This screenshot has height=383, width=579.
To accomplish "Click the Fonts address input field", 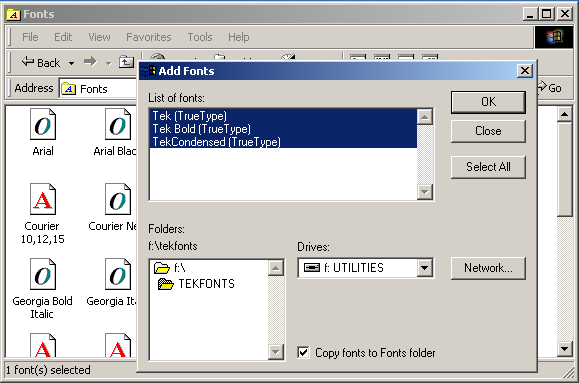I will tap(98, 89).
